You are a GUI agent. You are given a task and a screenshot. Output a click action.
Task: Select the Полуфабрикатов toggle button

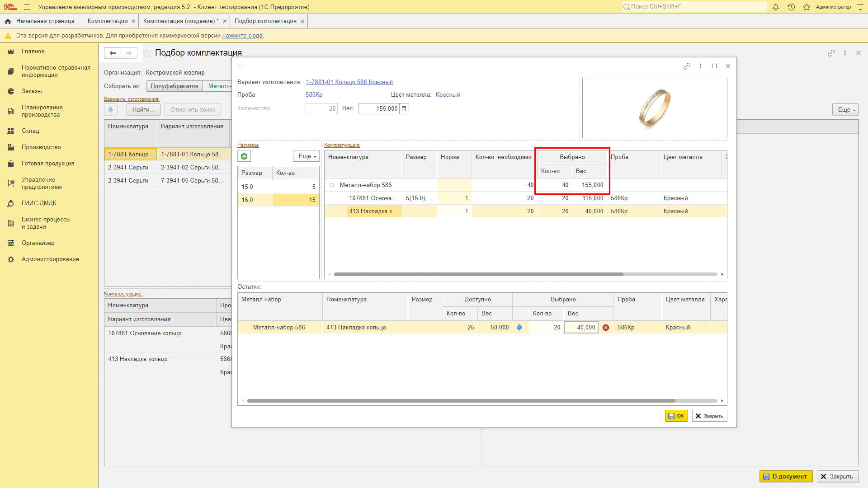tap(175, 86)
